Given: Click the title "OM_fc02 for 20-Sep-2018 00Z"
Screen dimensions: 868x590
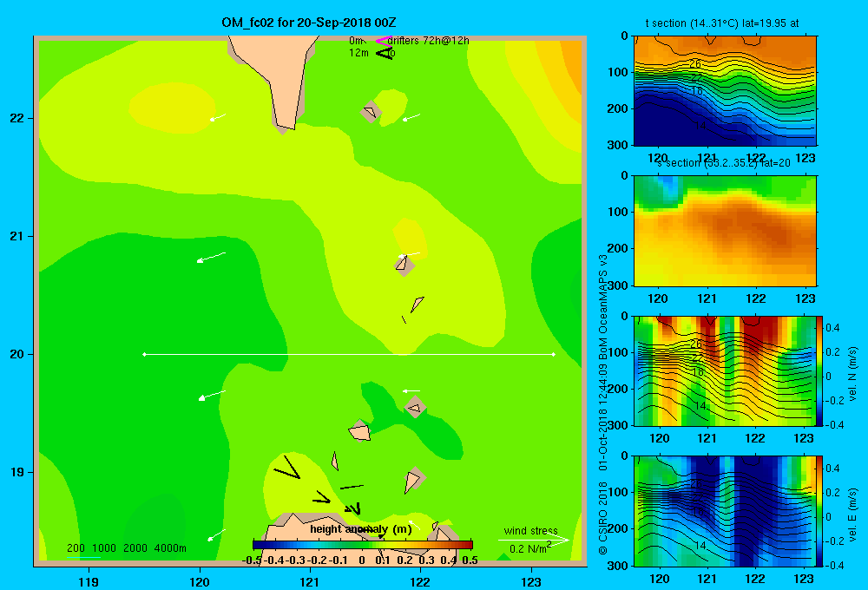Looking at the screenshot, I should point(308,23).
